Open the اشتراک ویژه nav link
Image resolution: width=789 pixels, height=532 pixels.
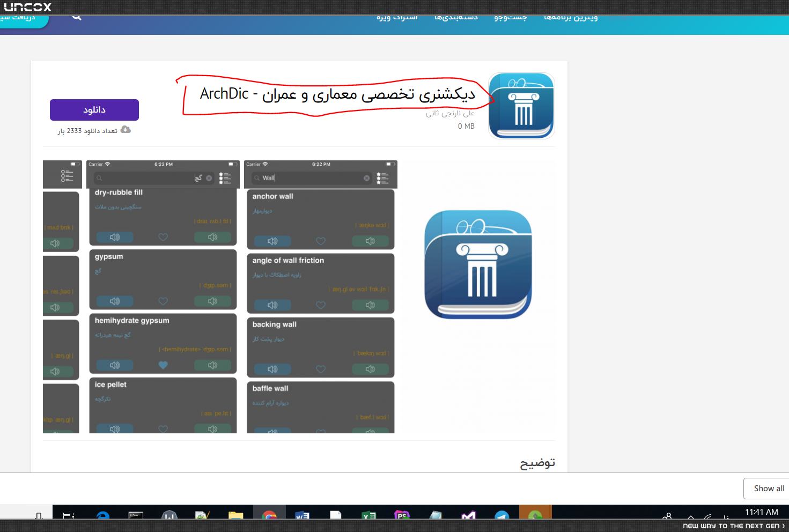coord(397,18)
